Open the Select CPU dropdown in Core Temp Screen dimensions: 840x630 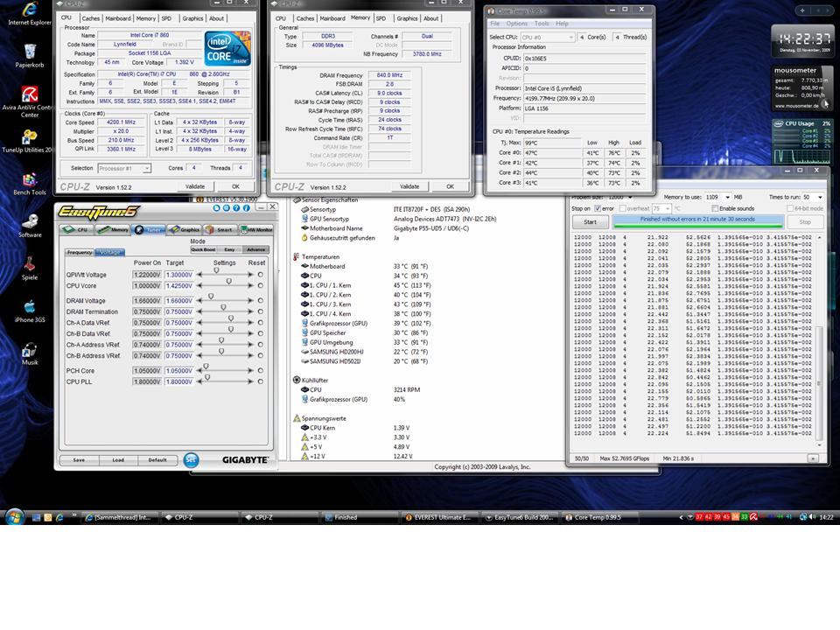(x=548, y=38)
